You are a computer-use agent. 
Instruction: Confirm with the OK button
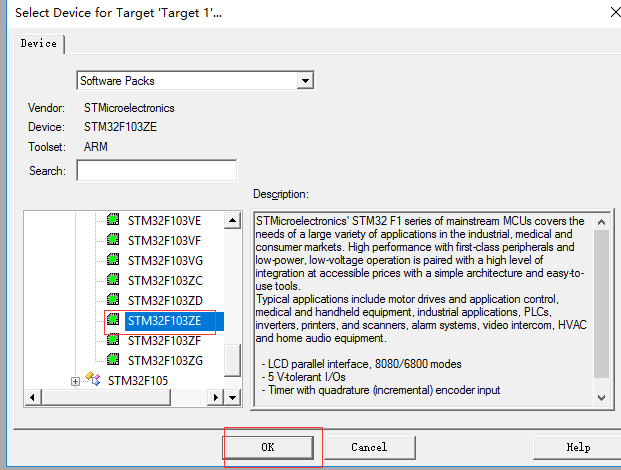[x=268, y=447]
